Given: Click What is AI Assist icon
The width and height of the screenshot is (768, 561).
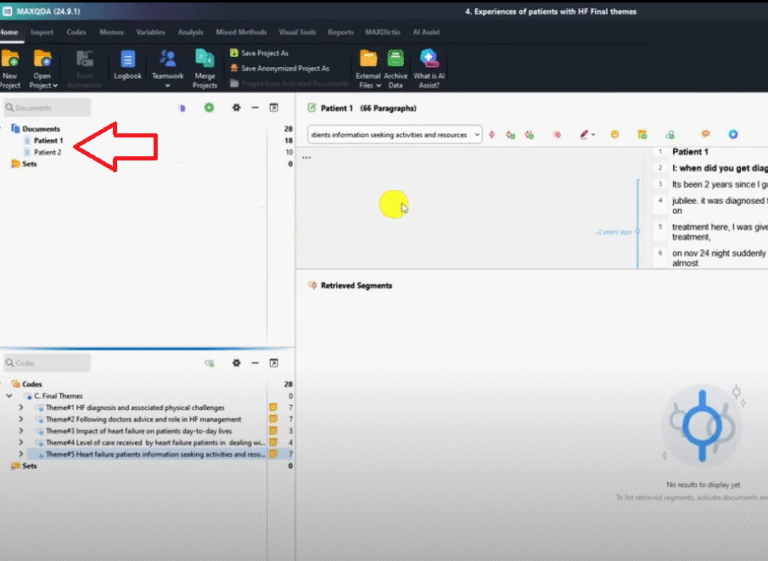Looking at the screenshot, I should tap(429, 60).
